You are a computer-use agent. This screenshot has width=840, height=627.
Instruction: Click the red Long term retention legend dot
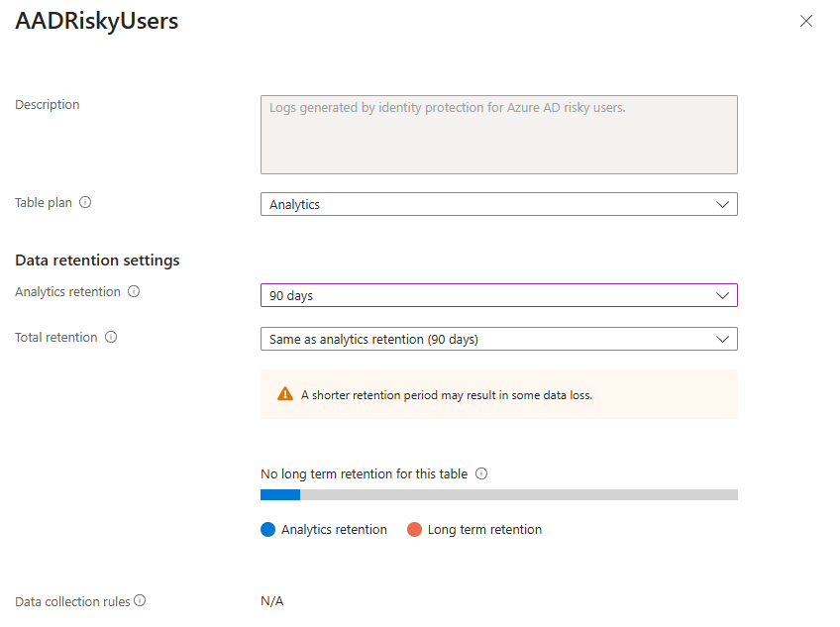(x=416, y=529)
